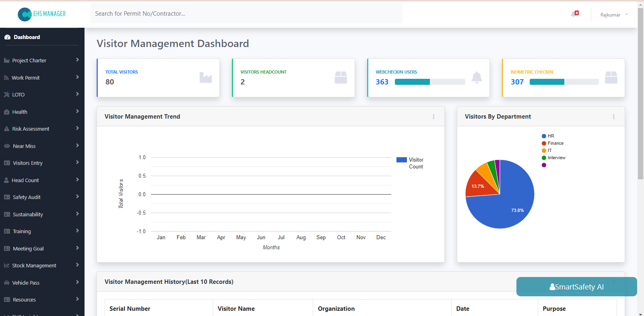Open the Safety Audit menu
This screenshot has height=316, width=644.
27,197
